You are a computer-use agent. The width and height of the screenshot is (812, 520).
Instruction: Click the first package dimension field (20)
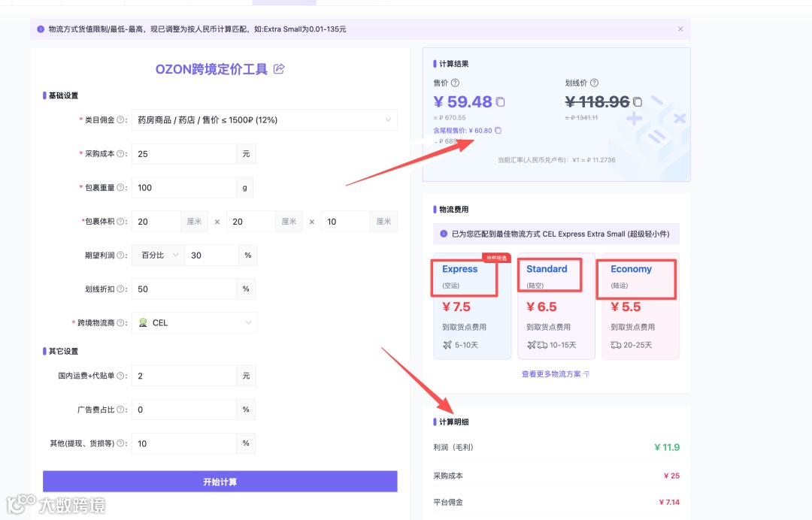156,222
